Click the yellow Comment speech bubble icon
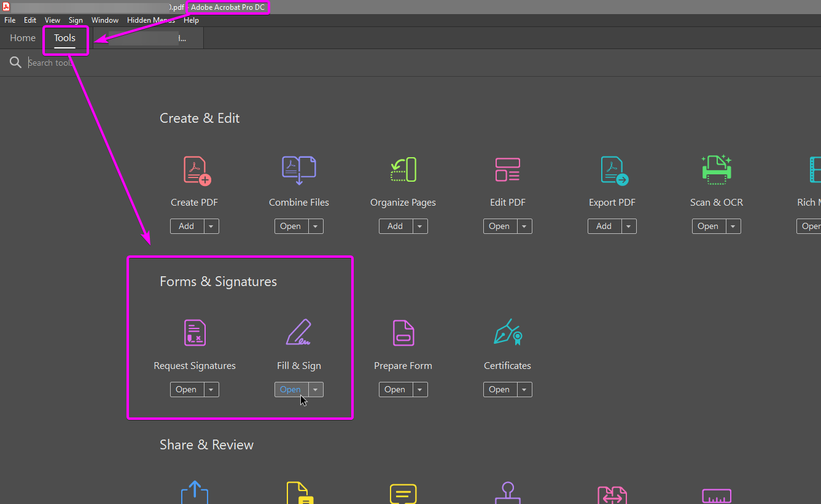 [x=403, y=494]
